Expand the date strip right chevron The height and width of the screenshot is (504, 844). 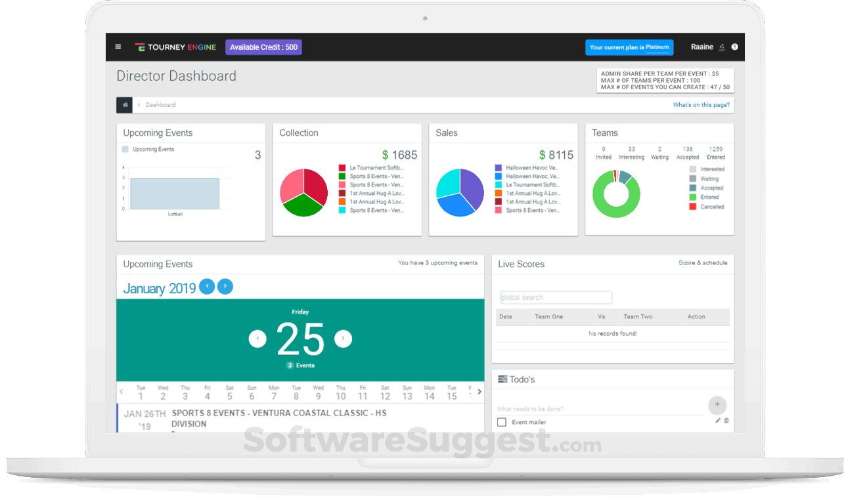pyautogui.click(x=479, y=392)
